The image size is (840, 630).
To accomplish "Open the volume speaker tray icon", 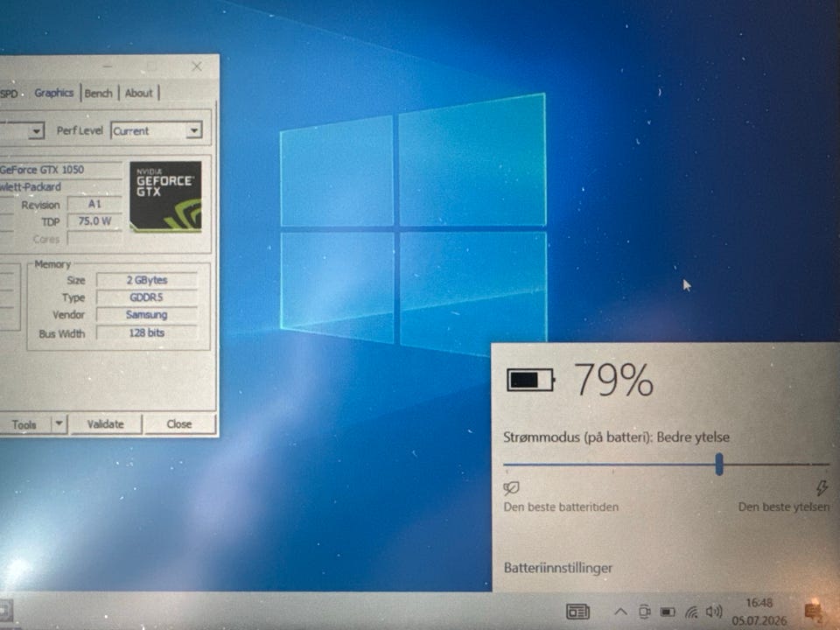I will [714, 611].
